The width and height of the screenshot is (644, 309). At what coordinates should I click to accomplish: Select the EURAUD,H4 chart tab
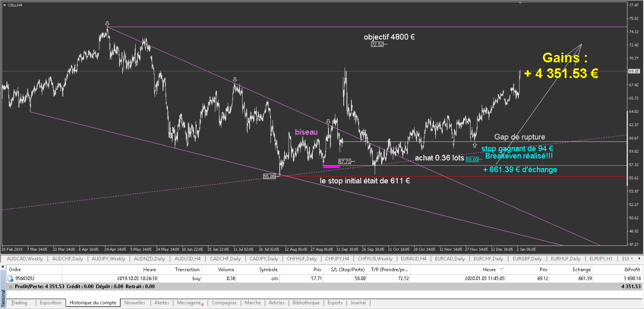(x=413, y=259)
